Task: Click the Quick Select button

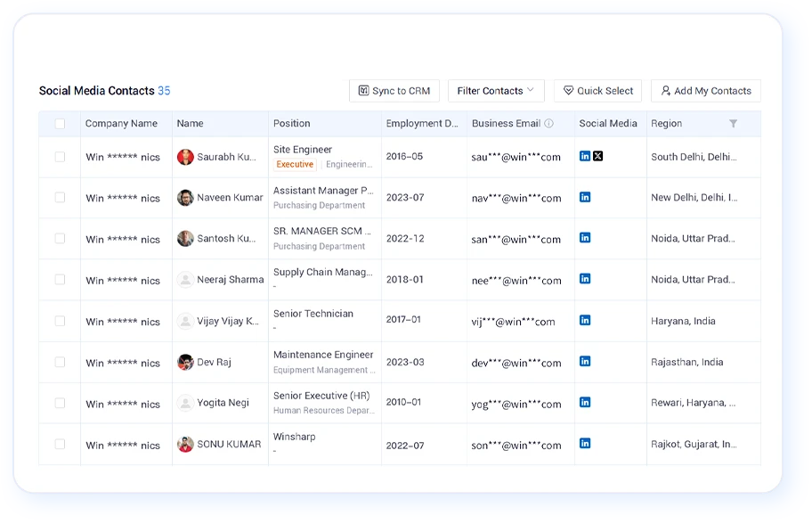Action: click(597, 91)
